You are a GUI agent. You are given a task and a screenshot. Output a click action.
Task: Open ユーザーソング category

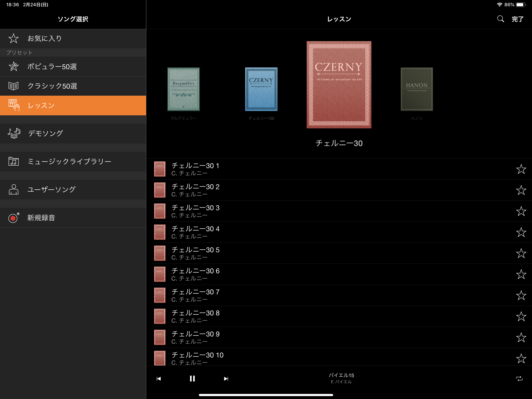click(x=73, y=190)
